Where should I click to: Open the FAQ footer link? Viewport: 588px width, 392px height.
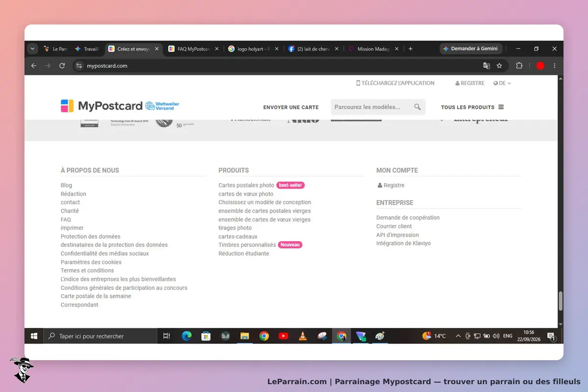(66, 220)
